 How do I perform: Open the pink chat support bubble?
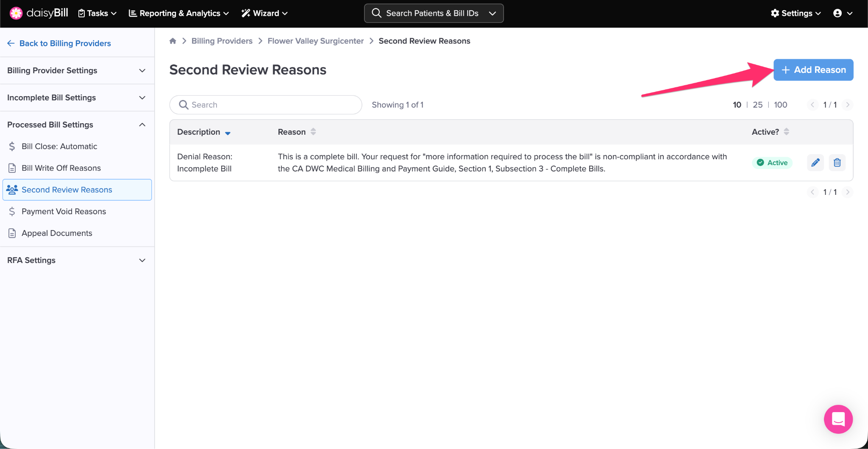coord(838,419)
